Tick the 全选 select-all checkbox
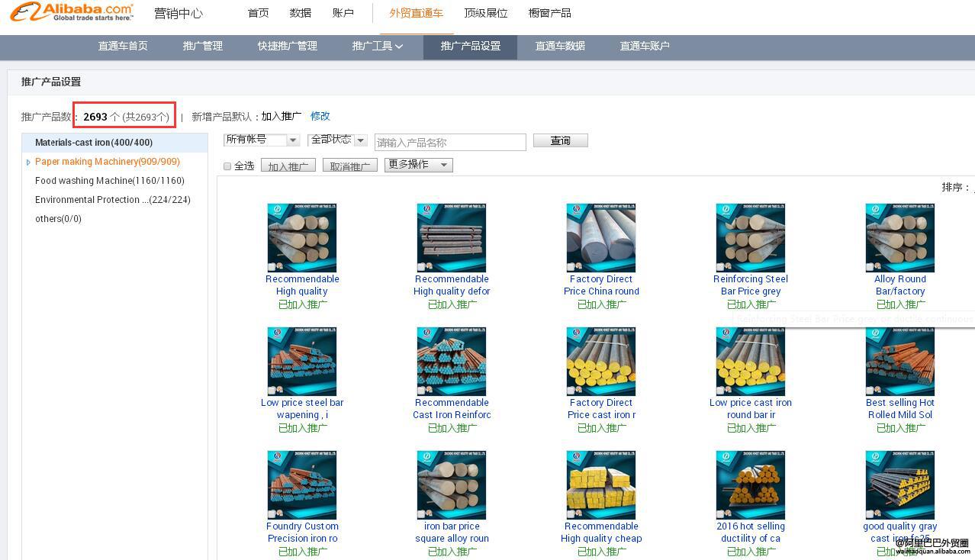 pyautogui.click(x=227, y=166)
